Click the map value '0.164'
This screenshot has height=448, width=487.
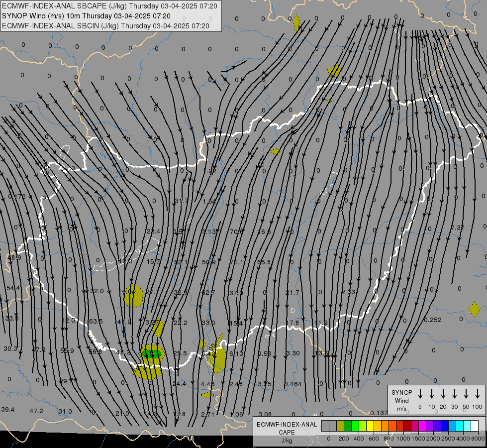[x=293, y=384]
